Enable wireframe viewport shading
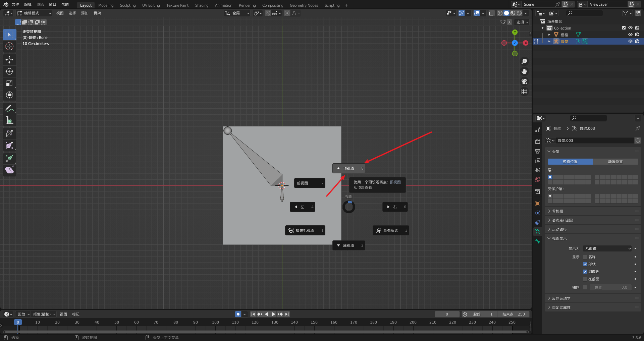The image size is (644, 341). [x=500, y=13]
